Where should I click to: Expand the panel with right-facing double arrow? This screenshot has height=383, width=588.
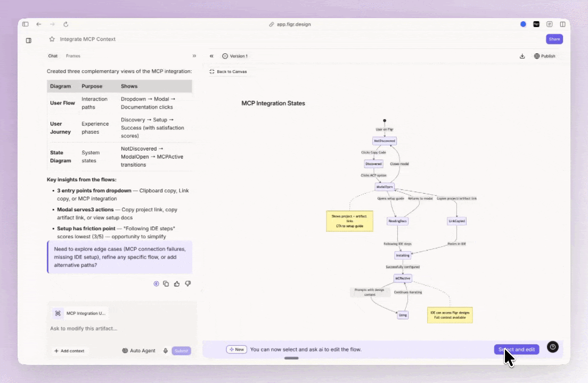(x=194, y=55)
